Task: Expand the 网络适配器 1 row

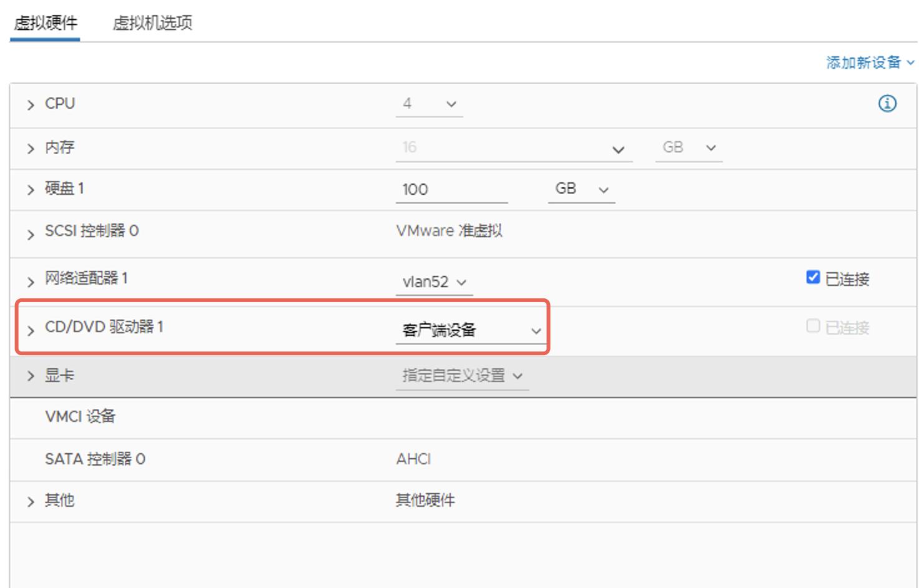Action: (x=31, y=282)
